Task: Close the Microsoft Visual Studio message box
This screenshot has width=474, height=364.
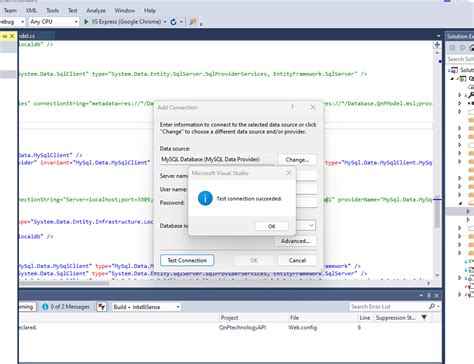Action: coord(289,173)
